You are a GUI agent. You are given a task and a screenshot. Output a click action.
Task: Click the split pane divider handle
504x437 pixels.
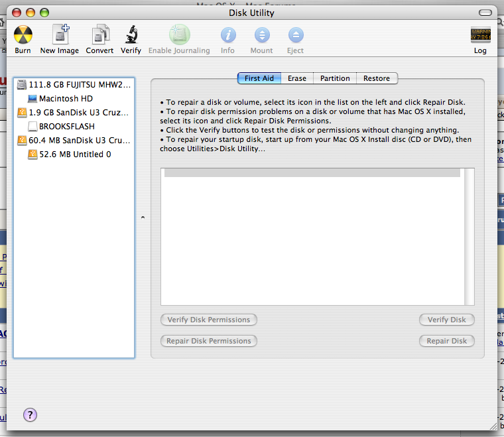[143, 218]
